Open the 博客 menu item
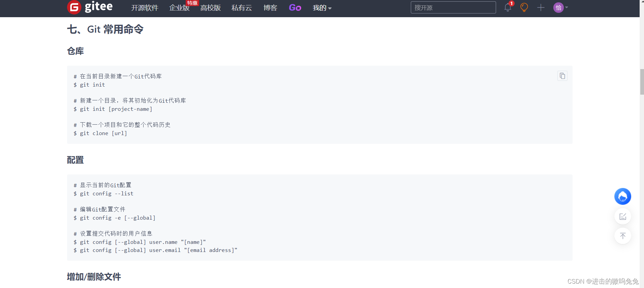 (x=270, y=8)
